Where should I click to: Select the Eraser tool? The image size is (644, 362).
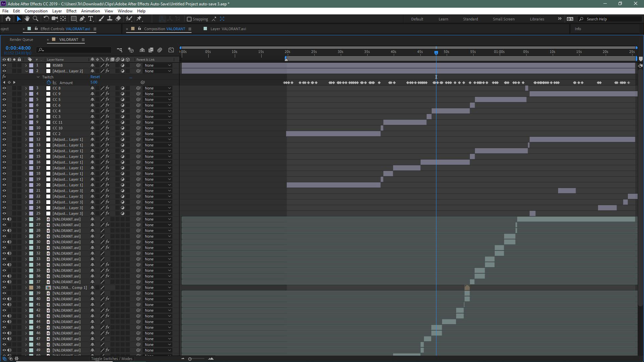pyautogui.click(x=118, y=19)
